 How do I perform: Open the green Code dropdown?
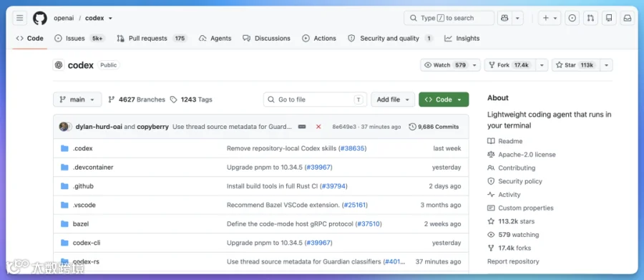[x=444, y=100]
